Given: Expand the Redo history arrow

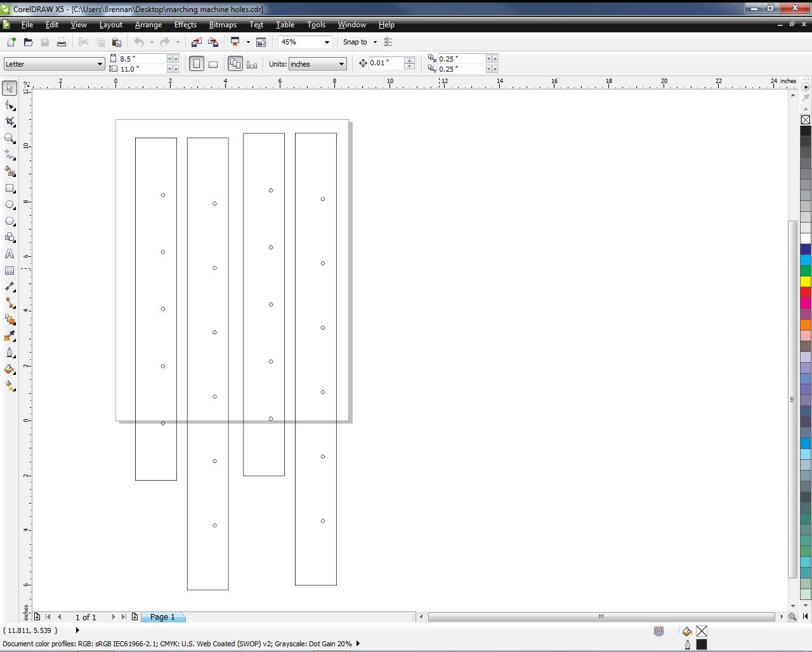Looking at the screenshot, I should pos(178,42).
